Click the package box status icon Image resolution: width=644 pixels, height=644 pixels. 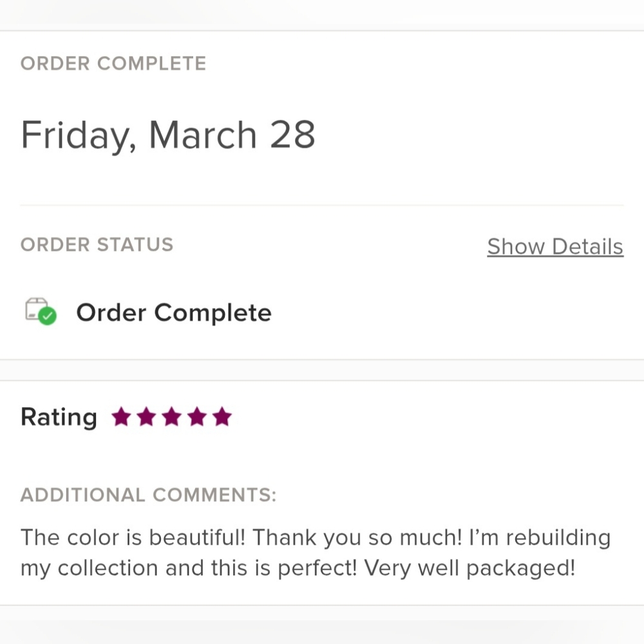(35, 308)
